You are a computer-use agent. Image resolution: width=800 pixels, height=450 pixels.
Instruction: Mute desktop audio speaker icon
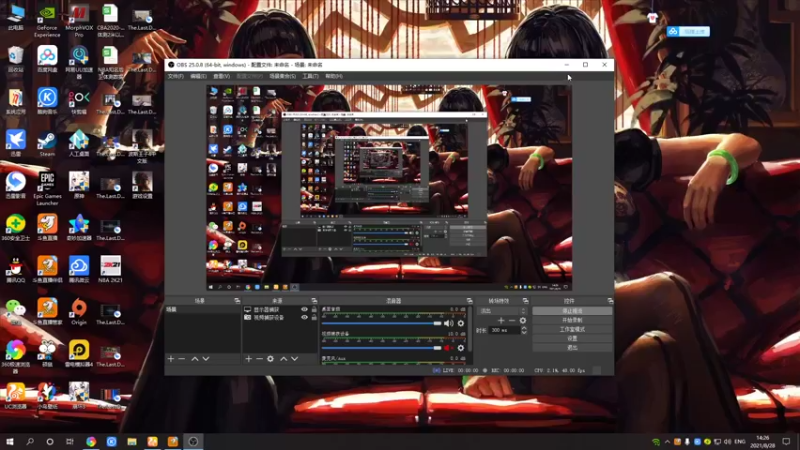(448, 323)
